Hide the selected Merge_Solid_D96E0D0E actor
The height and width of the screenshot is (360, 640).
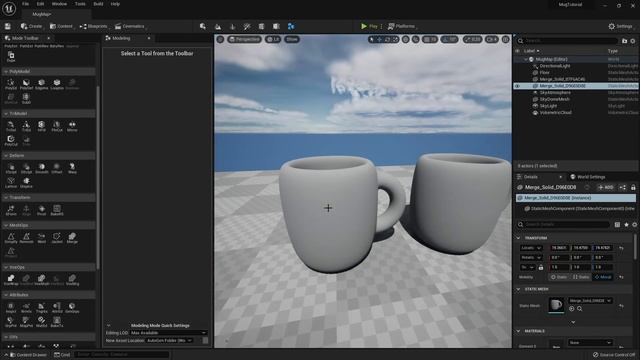pyautogui.click(x=518, y=86)
